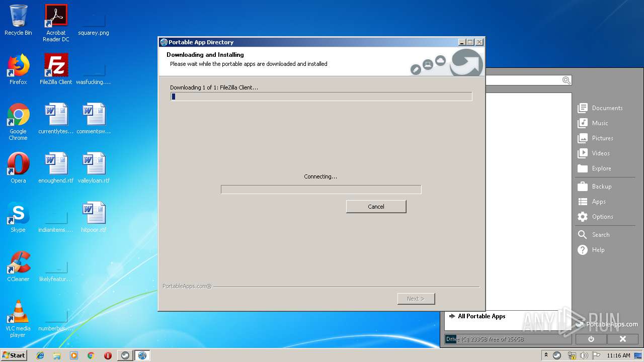Open Apps in PortableApps menu
644x362 pixels.
tap(592, 202)
